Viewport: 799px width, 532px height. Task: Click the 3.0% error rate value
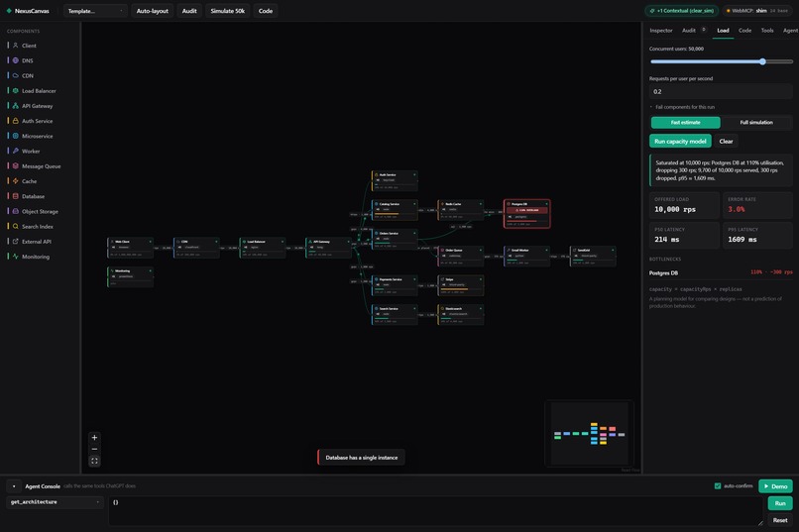click(x=736, y=209)
